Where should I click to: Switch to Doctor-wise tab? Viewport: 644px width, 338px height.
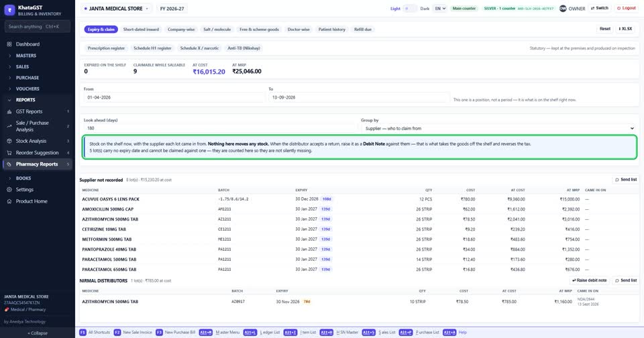point(299,30)
